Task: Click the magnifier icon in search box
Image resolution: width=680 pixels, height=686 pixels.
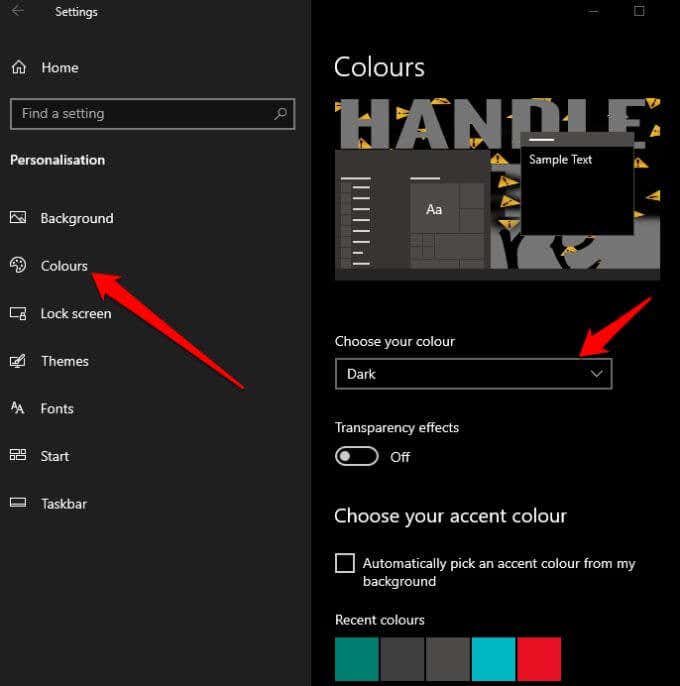Action: tap(280, 114)
